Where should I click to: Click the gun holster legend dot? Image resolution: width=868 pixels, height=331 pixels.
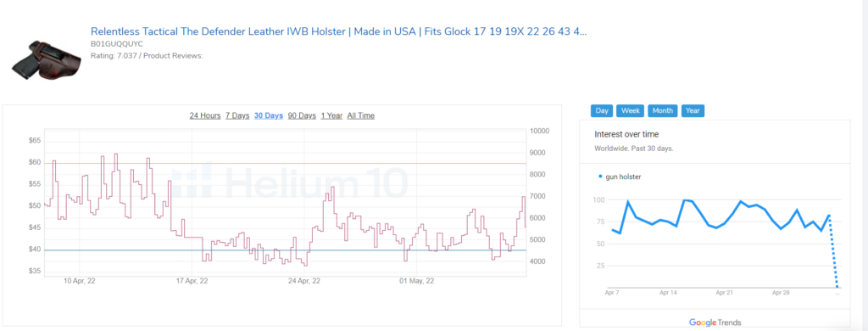(600, 177)
